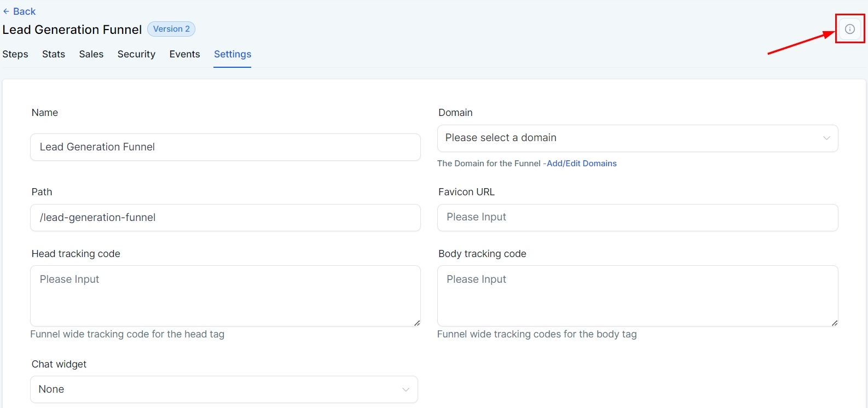The width and height of the screenshot is (868, 408).
Task: Click the Settings tab
Action: pyautogui.click(x=233, y=54)
